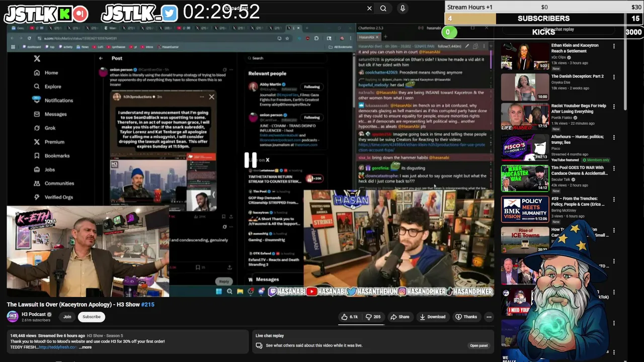Subscribe to H3 Podcast
Viewport: 644px width, 362px height.
click(92, 317)
